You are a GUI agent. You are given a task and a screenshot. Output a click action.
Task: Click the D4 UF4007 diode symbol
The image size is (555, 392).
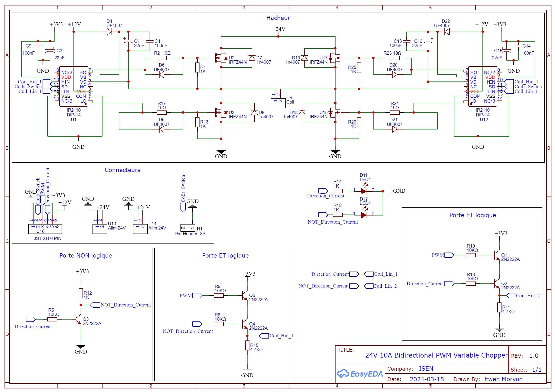109,32
